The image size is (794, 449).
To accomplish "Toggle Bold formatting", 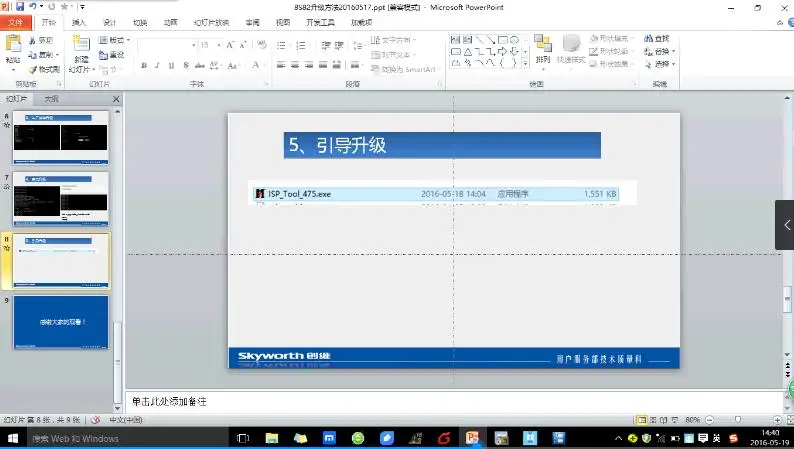I will click(144, 65).
